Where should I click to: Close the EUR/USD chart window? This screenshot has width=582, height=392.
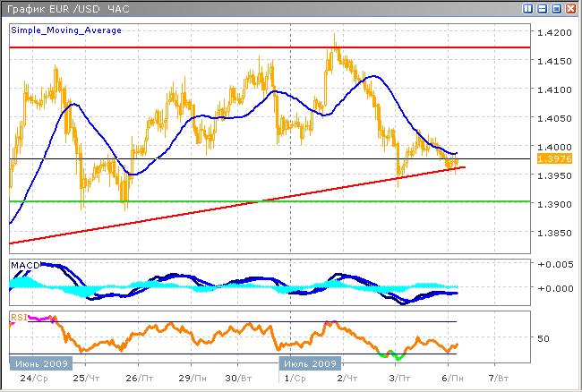pyautogui.click(x=571, y=9)
